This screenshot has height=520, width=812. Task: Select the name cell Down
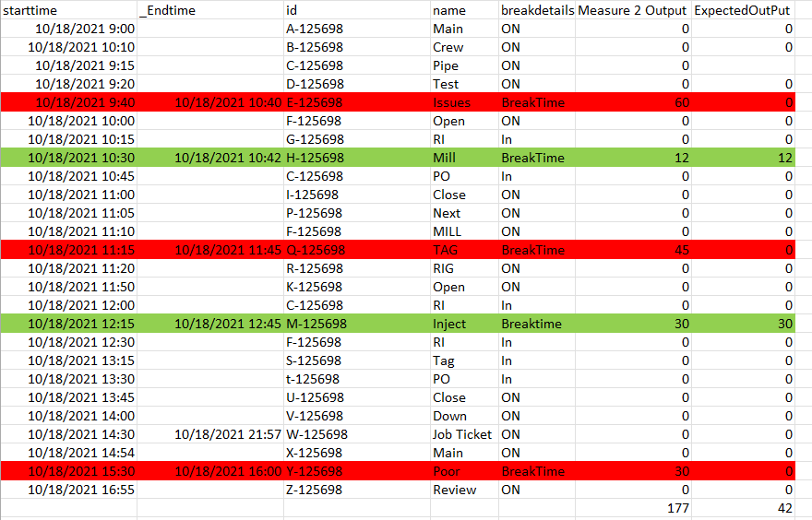[x=464, y=416]
